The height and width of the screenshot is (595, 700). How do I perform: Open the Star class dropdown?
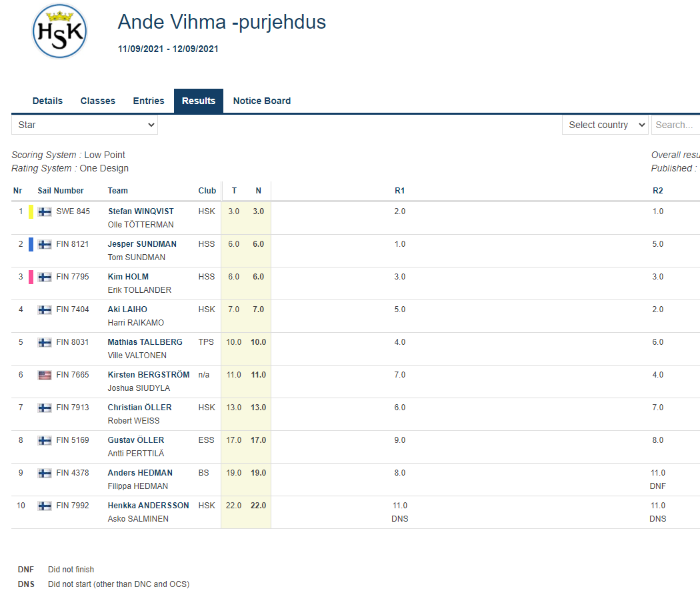point(85,125)
